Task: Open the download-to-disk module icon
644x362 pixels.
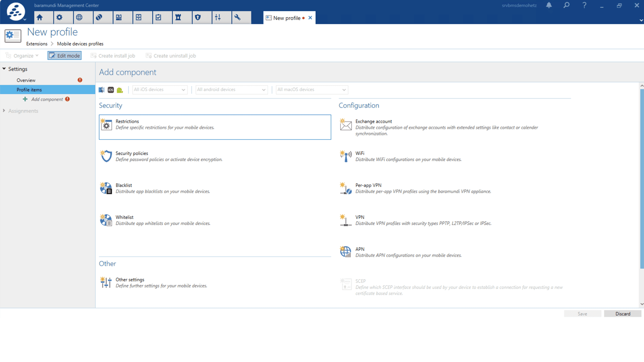Action: click(x=119, y=17)
